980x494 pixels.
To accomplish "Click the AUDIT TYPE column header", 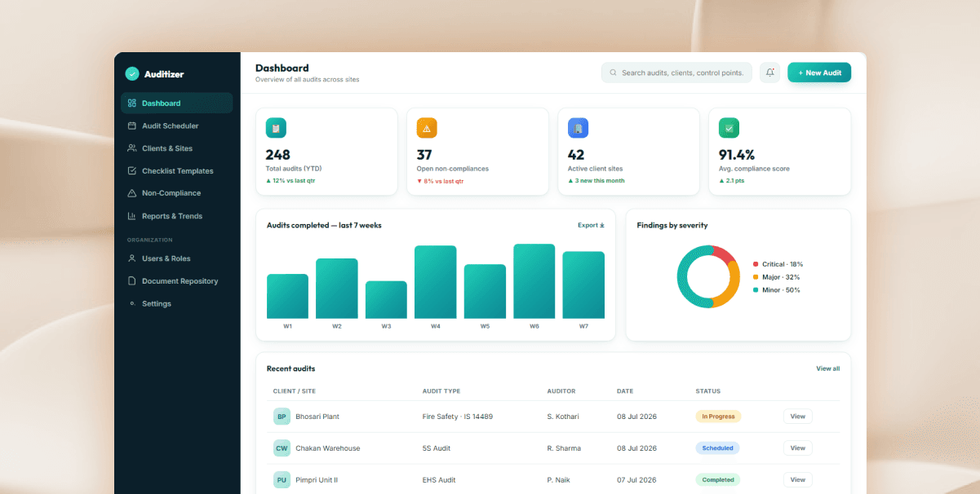I will pos(441,391).
